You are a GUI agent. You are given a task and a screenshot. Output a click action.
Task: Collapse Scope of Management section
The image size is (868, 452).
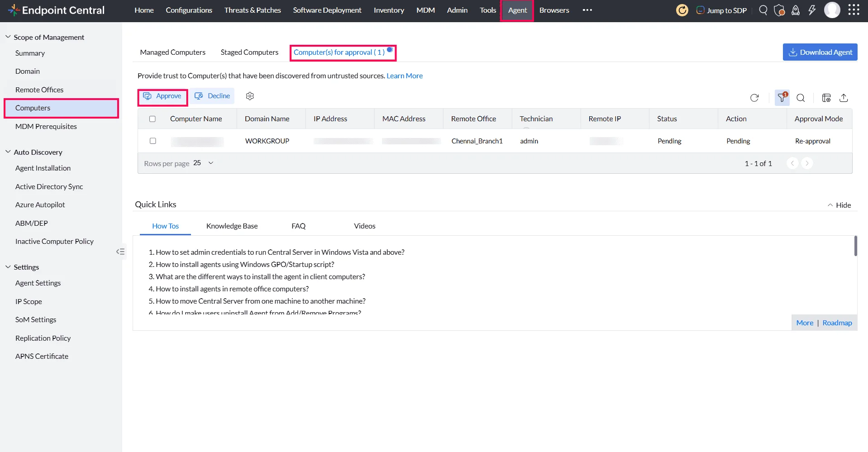point(8,37)
